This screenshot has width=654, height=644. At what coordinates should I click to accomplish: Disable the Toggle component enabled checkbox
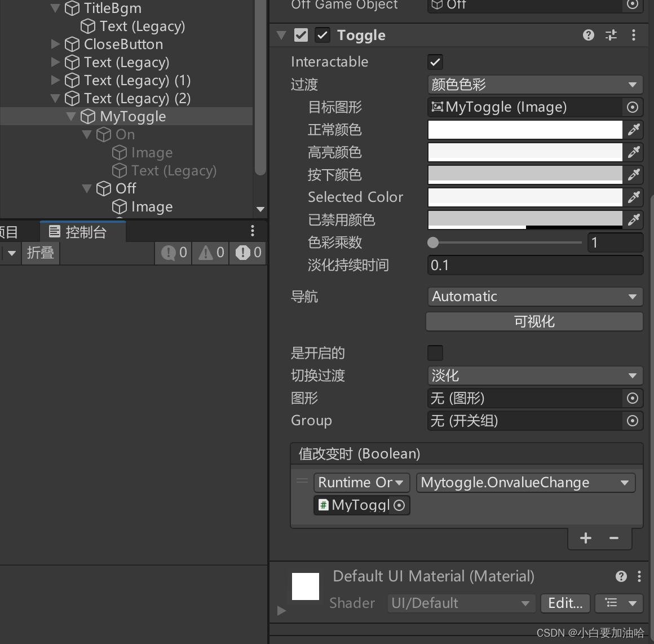pyautogui.click(x=322, y=35)
